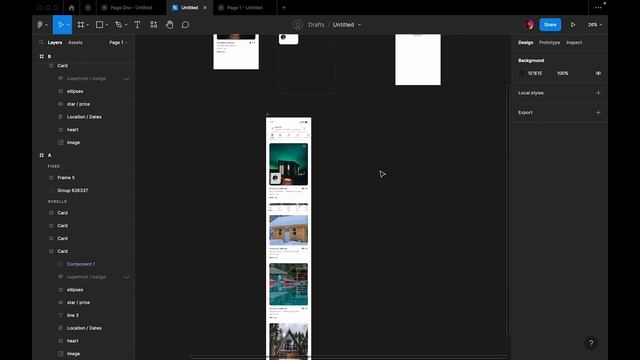Click the user avatar beside Share
Screen dimensions: 640x360
(530, 24)
